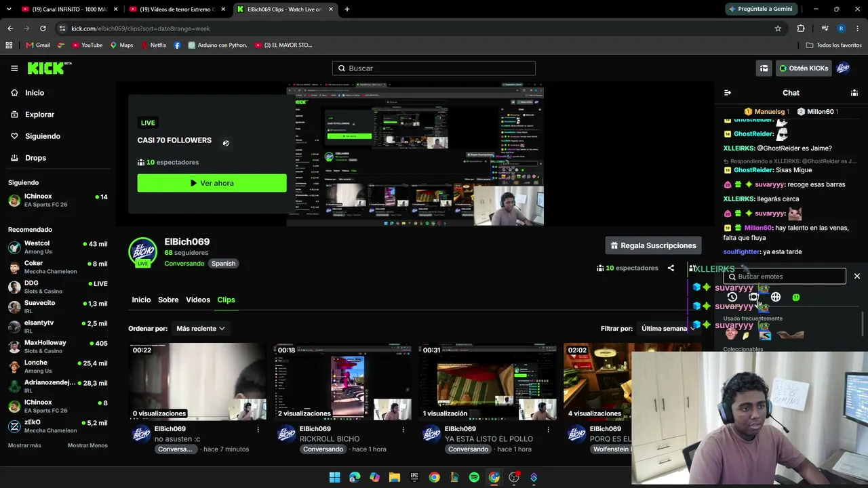Open options for 'no asusten :c' clip
This screenshot has height=488, width=868.
coord(258,429)
